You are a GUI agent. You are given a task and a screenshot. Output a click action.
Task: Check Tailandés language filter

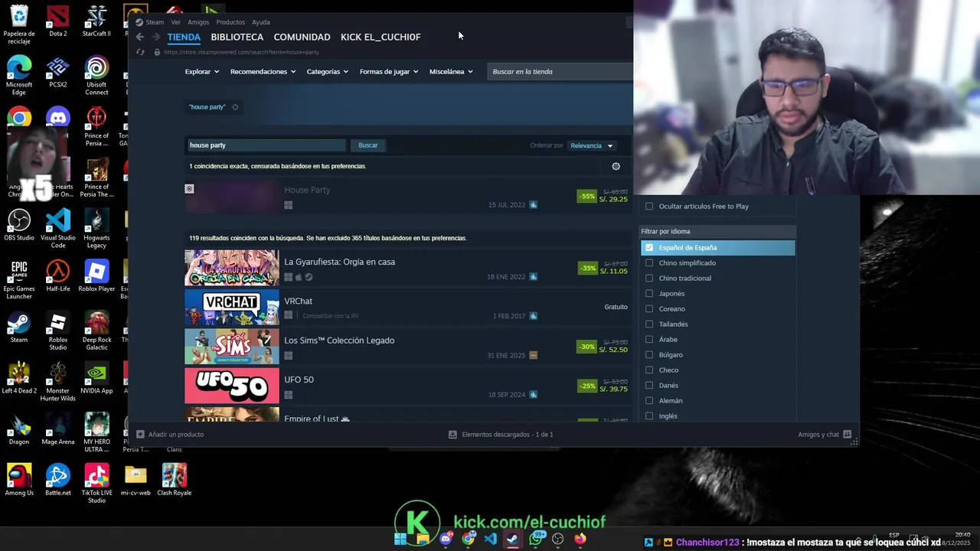coord(649,324)
